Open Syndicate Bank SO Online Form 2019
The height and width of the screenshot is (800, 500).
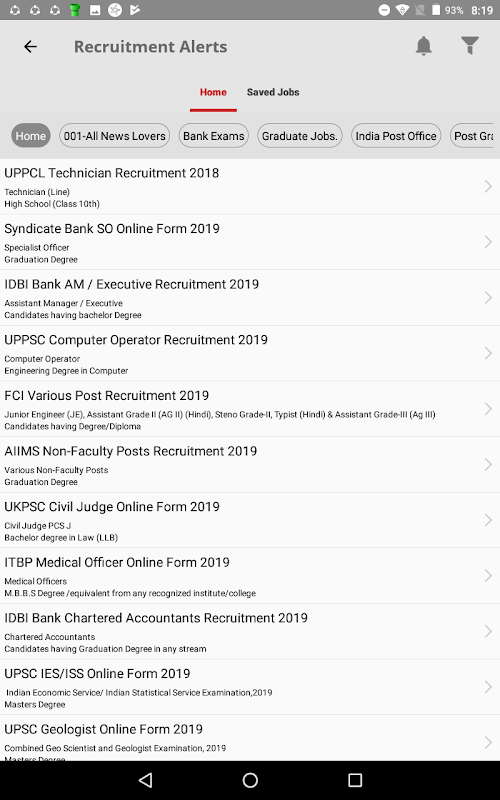(250, 242)
